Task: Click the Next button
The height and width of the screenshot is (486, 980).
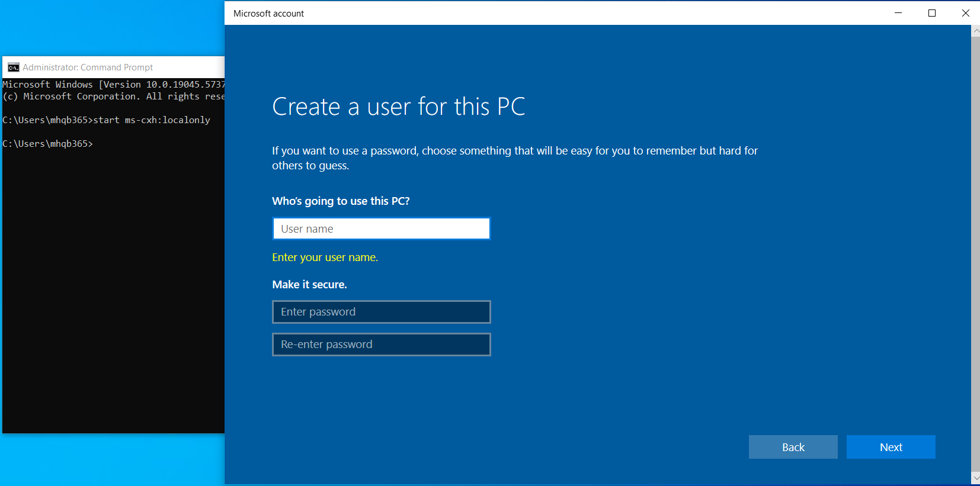Action: point(891,447)
